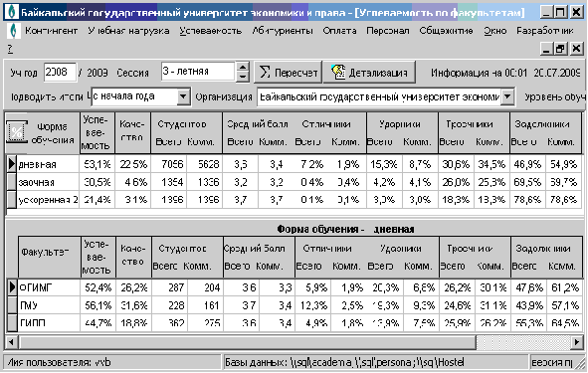Screen dimensions: 588x373
Task: Select the ГМУ faculty row marker
Action: [x=12, y=305]
